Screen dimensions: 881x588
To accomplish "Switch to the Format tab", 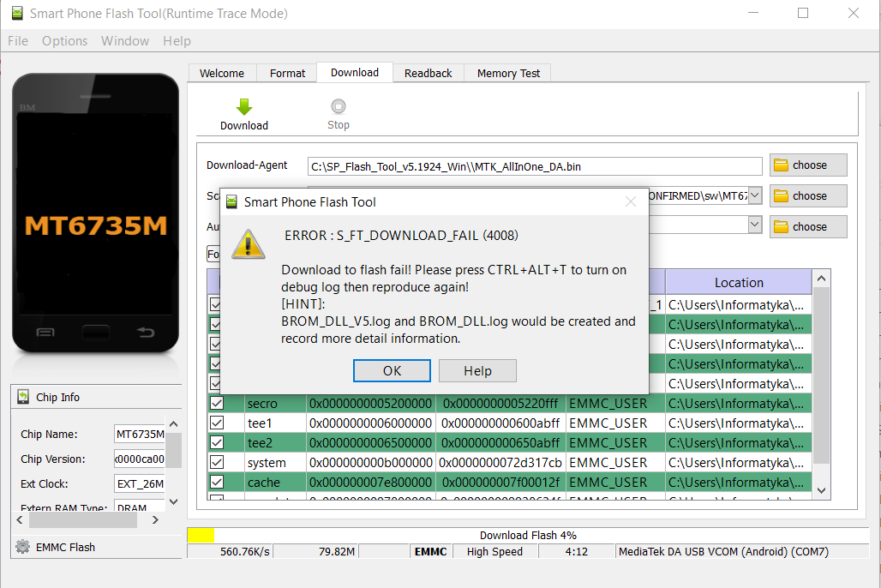I will click(x=287, y=73).
